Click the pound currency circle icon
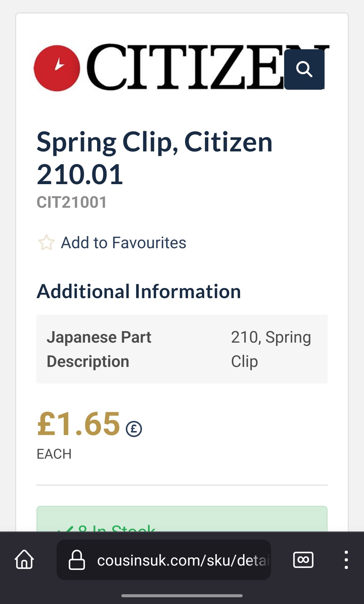The width and height of the screenshot is (364, 604). [134, 429]
